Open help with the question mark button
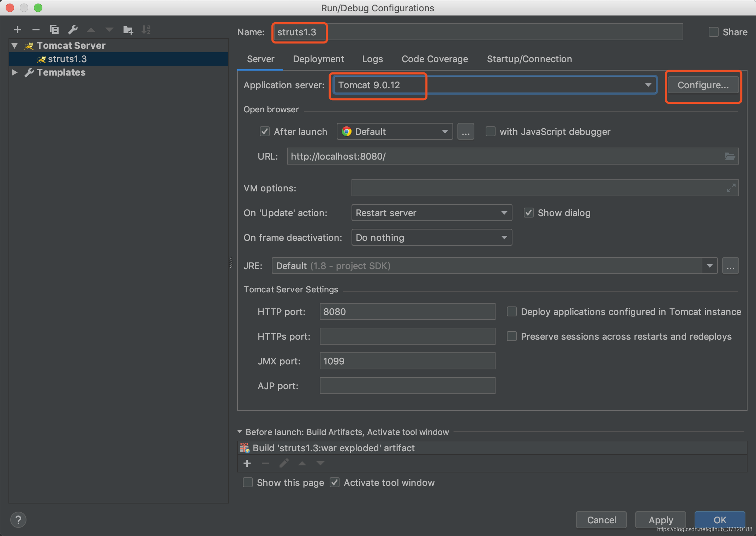This screenshot has width=756, height=536. [x=18, y=520]
